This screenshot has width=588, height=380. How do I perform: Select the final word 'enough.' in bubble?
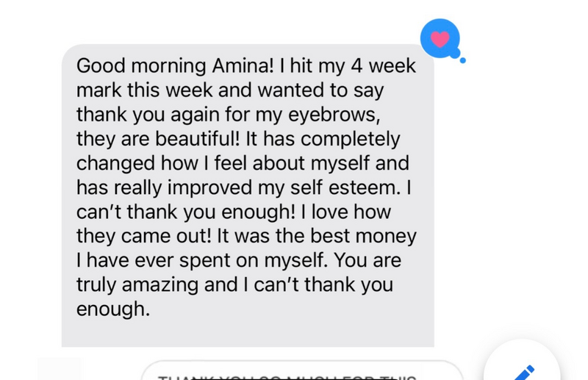(113, 309)
